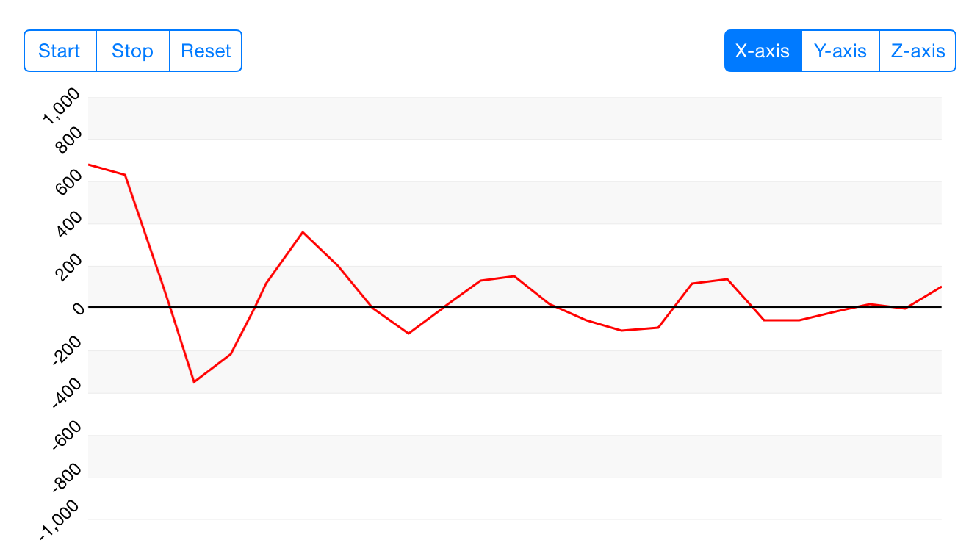The image size is (980, 551).
Task: Click the red line's lowest trough point
Action: point(194,382)
